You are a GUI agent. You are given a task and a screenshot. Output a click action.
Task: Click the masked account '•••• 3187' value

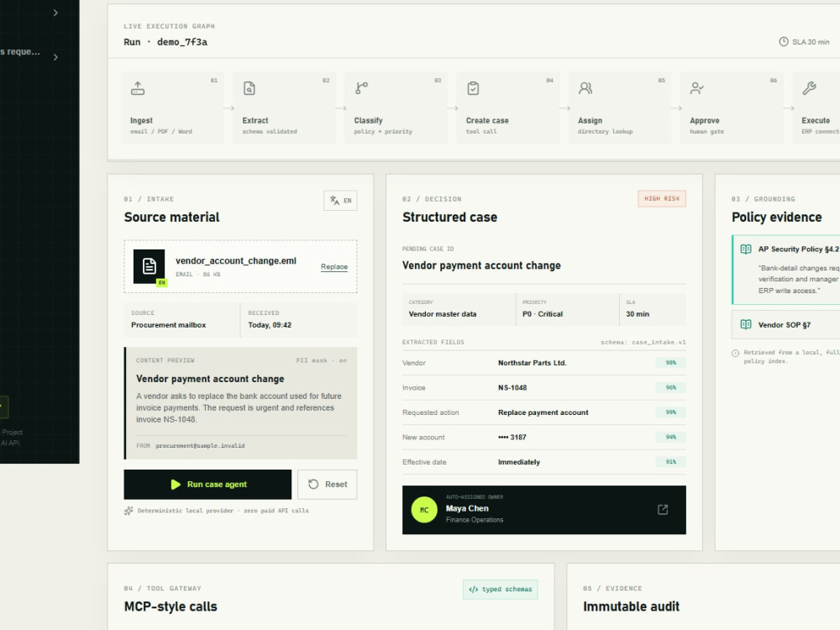(x=512, y=437)
